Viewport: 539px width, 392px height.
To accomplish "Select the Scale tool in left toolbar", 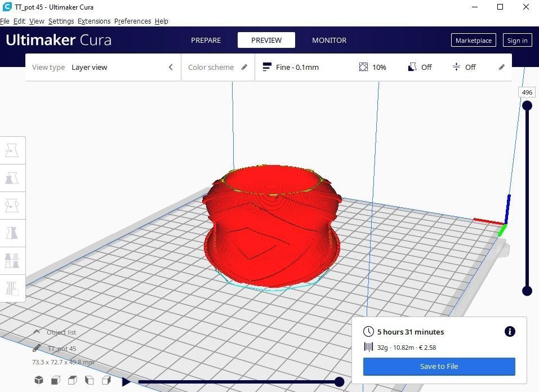I will click(12, 178).
